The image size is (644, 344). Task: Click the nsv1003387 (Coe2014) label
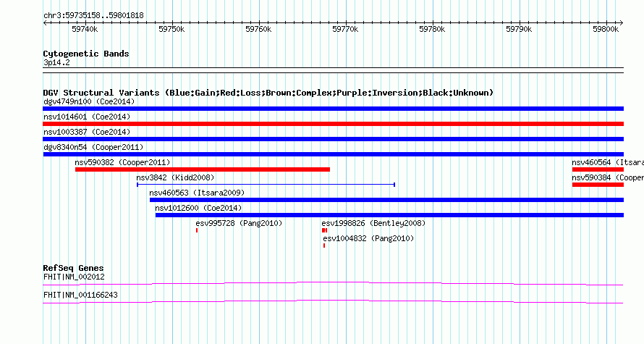coord(87,132)
